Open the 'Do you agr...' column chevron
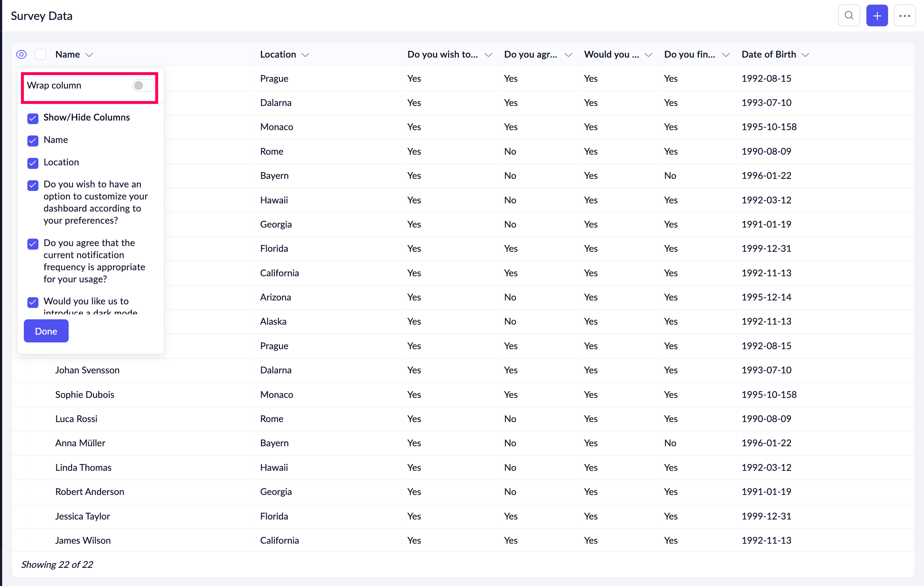 [x=568, y=55]
